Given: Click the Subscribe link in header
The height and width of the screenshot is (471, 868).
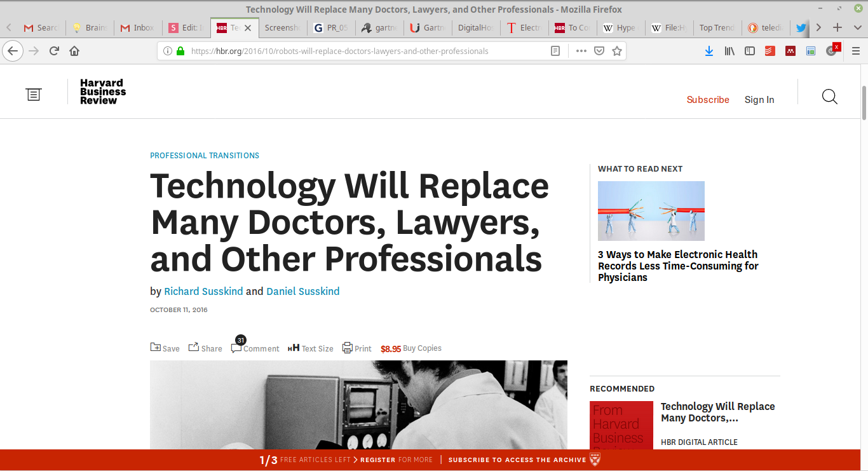Looking at the screenshot, I should pos(708,100).
